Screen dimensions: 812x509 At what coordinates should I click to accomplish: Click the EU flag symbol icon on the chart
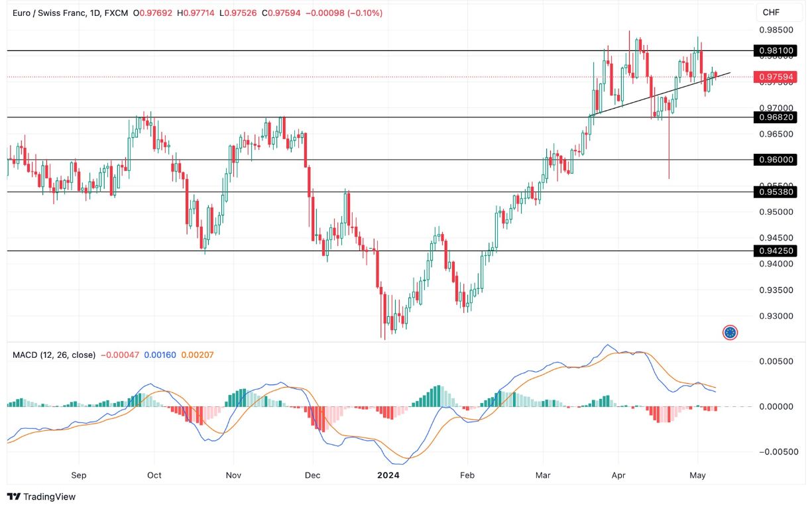pos(730,332)
